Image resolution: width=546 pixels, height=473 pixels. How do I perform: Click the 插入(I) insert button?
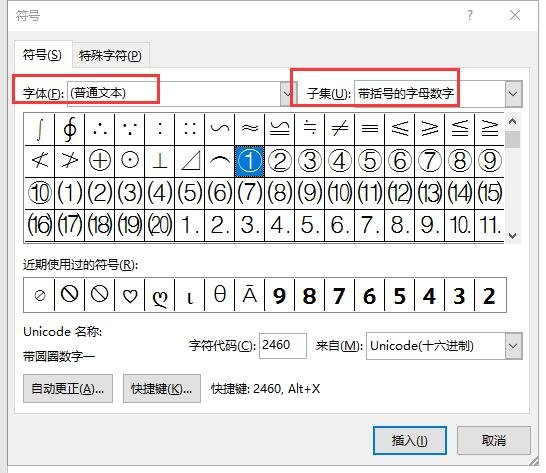410,441
